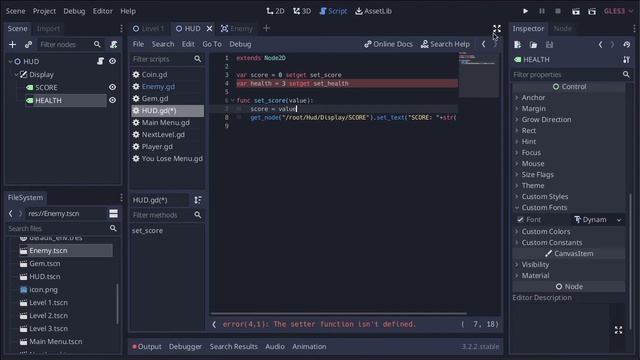Open the script editor Go To menu
The image size is (640, 360).
point(212,44)
